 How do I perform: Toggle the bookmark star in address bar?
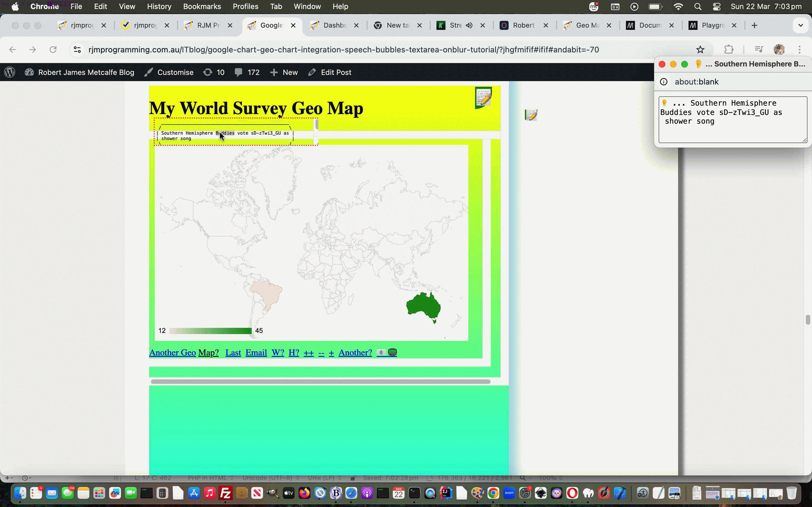click(x=700, y=49)
